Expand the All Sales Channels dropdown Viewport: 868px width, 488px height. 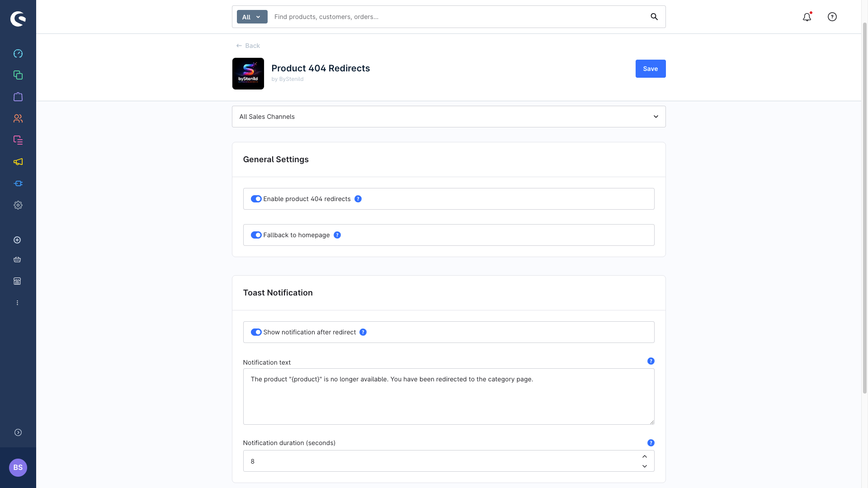(x=448, y=117)
